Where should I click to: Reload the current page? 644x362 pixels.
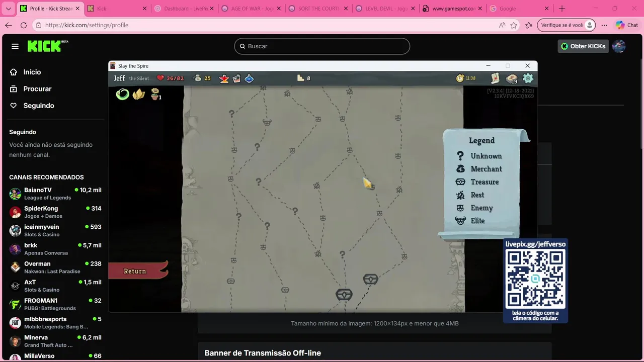click(24, 25)
